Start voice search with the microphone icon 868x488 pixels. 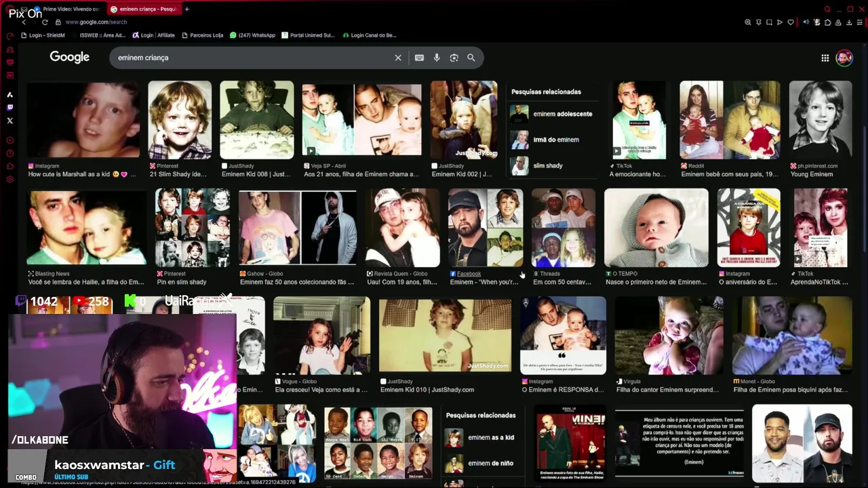pos(437,58)
